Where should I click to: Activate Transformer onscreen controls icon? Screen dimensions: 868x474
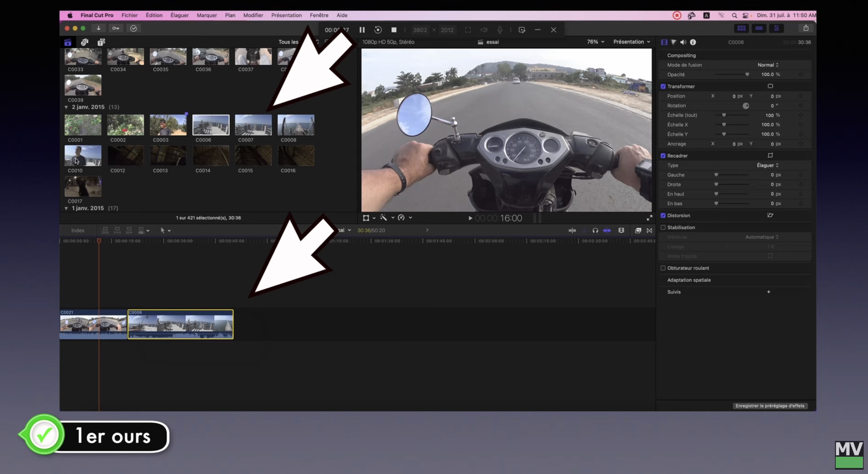pyautogui.click(x=770, y=86)
